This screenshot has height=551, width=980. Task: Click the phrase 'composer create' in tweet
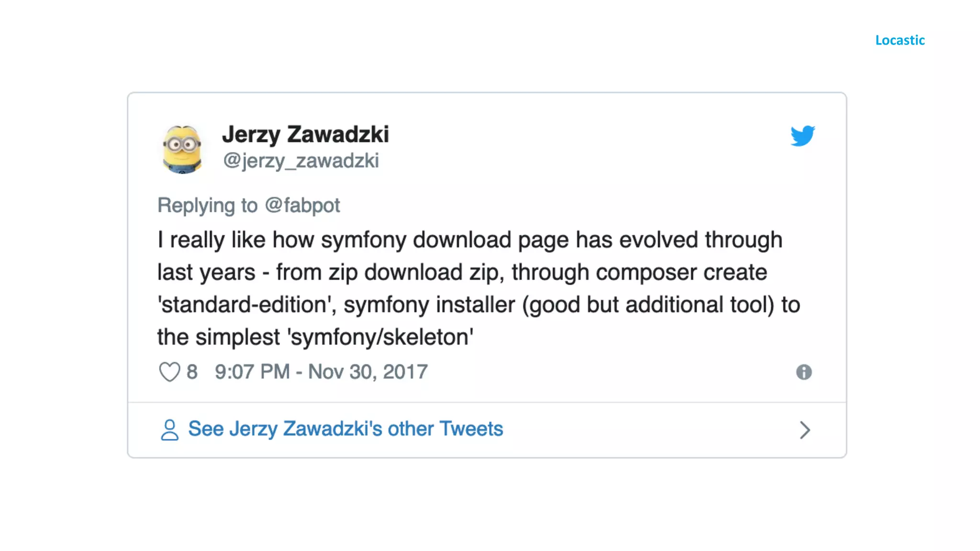point(681,273)
